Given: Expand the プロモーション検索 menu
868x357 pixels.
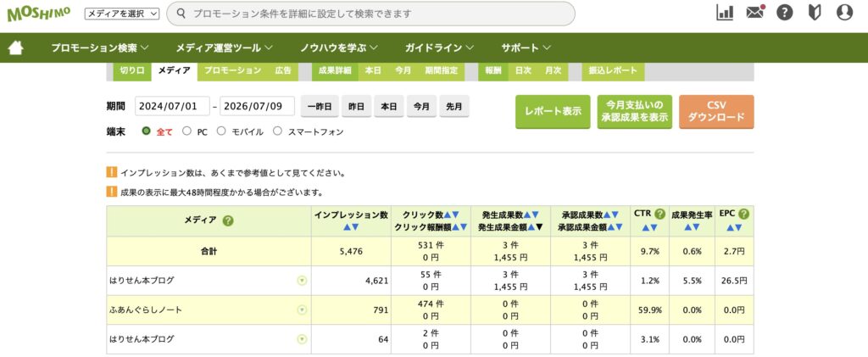Looking at the screenshot, I should 100,48.
